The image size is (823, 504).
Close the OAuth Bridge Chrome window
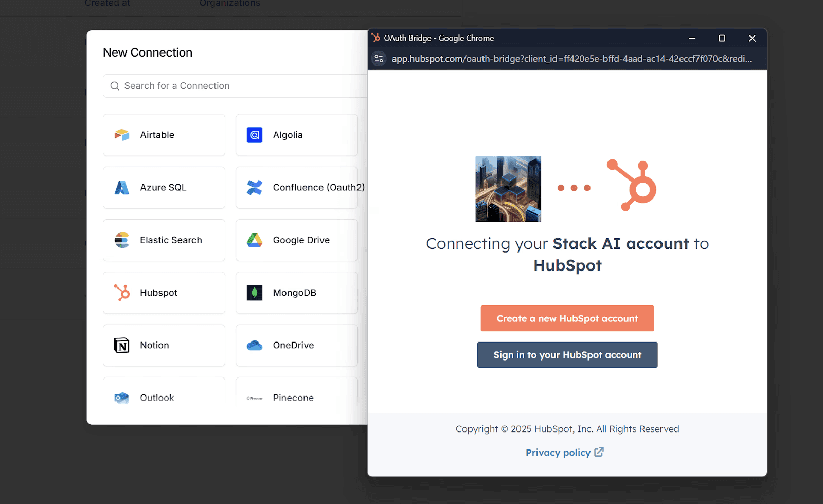pos(752,38)
